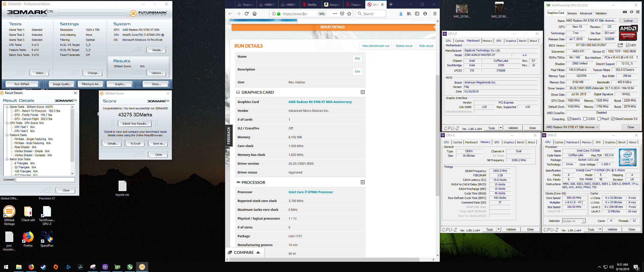
Task: Click the Snipping Tool icon in the taskbar
Action: [93, 267]
